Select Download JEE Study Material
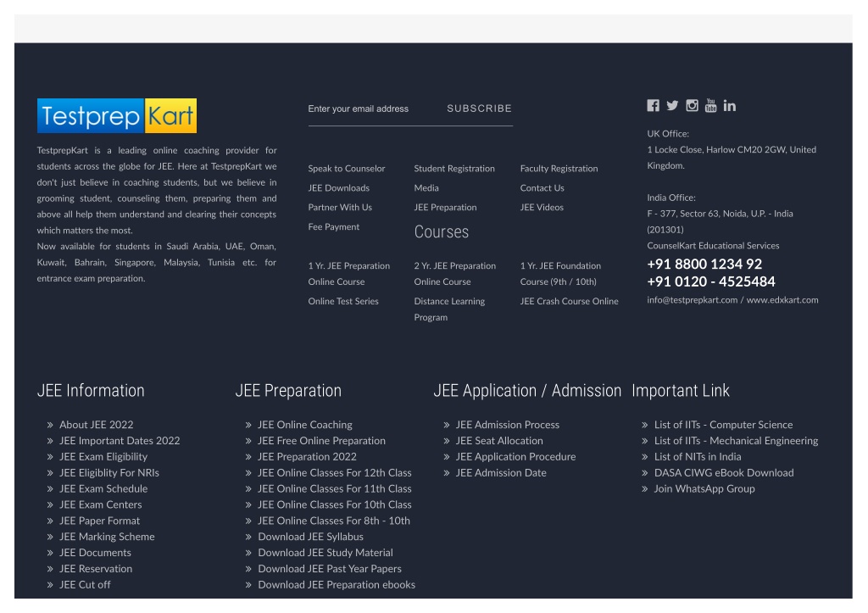This screenshot has width=868, height=613. [x=325, y=553]
